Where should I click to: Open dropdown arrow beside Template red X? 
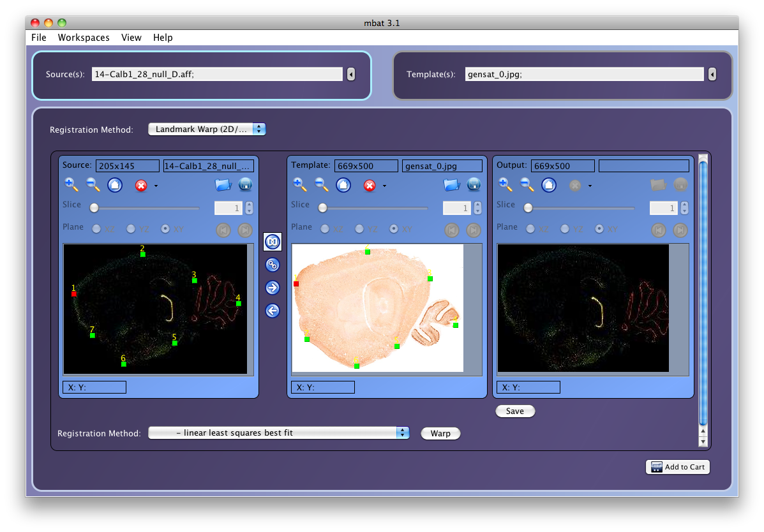tap(384, 186)
